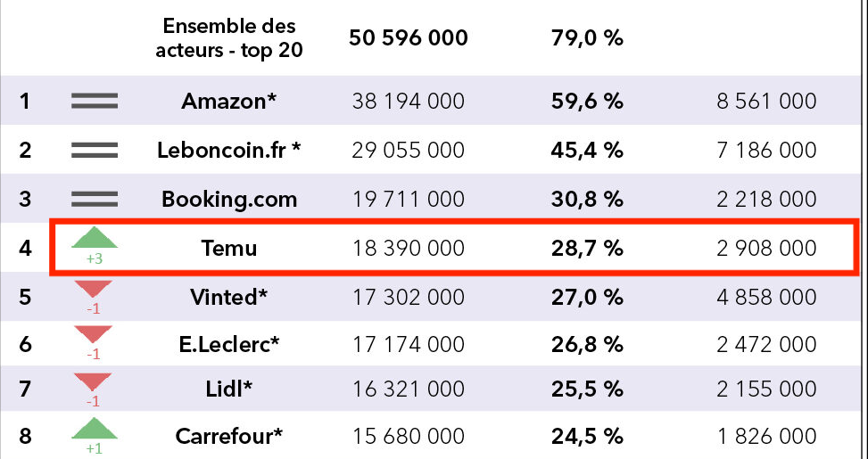Select the Ensemble des acteurs top 20 heading
Viewport: 868px width, 459px height.
click(229, 38)
